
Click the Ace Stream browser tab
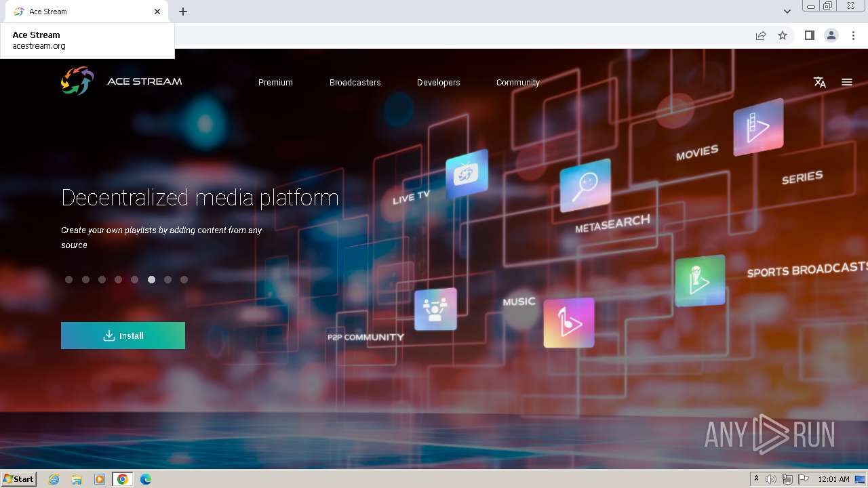coord(87,12)
